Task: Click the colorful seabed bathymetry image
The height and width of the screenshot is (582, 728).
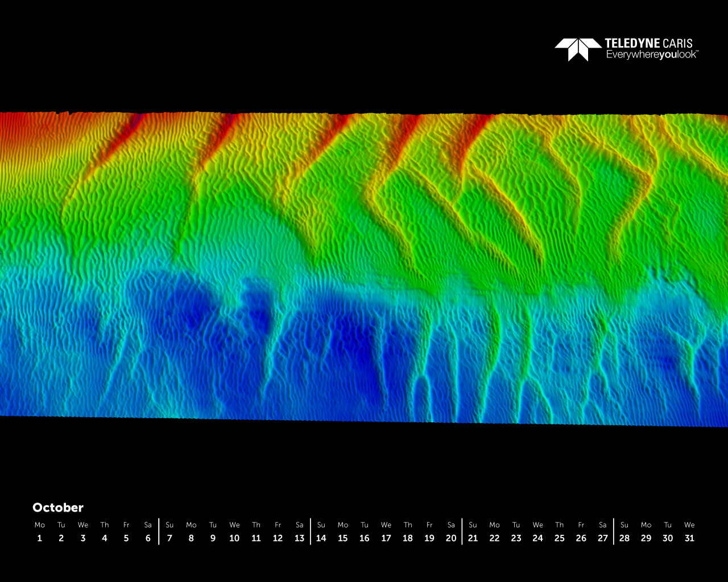Action: (364, 267)
